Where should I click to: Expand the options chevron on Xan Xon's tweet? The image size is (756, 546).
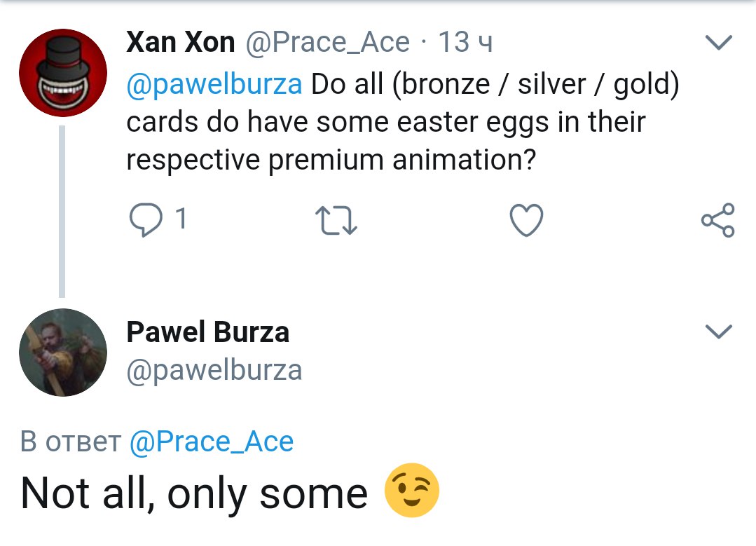point(718,43)
